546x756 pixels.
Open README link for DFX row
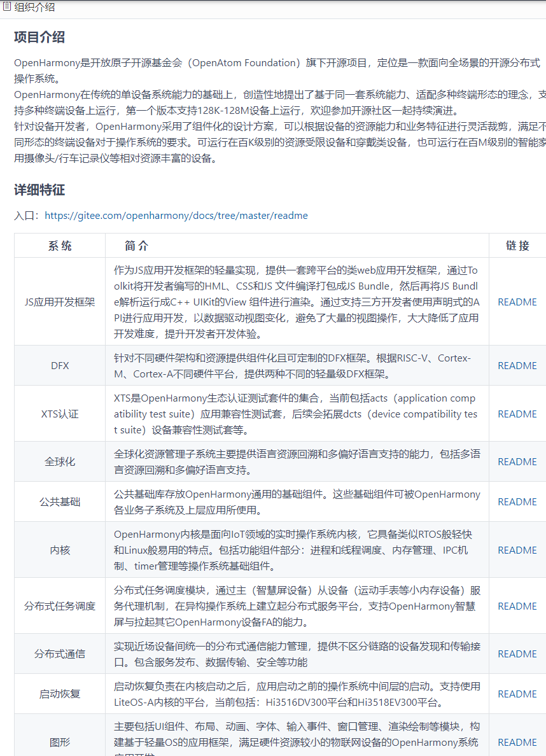517,365
